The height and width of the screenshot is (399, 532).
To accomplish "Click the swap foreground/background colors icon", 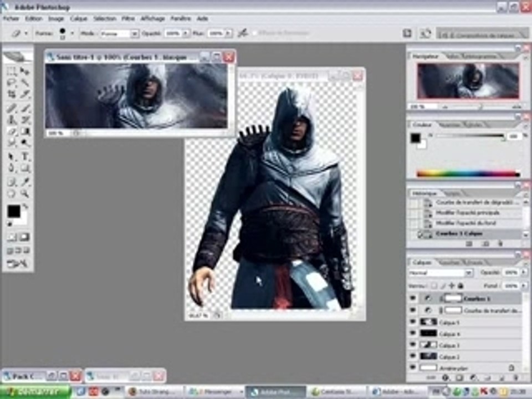I will (25, 206).
